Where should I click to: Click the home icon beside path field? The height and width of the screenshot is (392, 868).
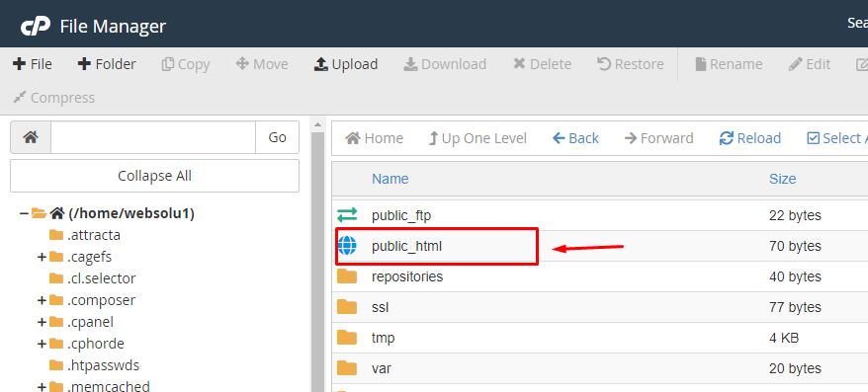31,137
